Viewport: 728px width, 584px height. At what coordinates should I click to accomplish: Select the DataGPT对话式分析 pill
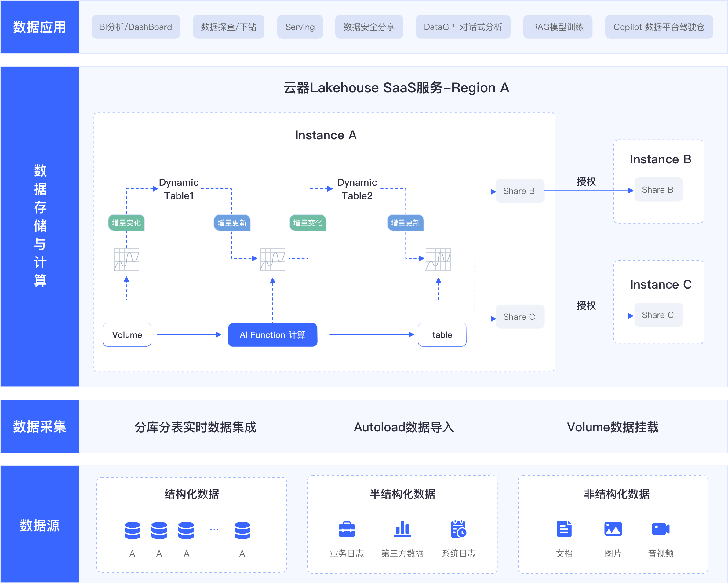point(463,27)
